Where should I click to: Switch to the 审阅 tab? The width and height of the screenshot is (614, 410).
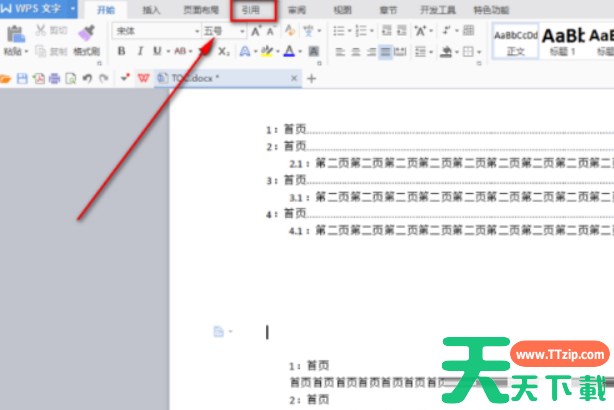(x=296, y=10)
